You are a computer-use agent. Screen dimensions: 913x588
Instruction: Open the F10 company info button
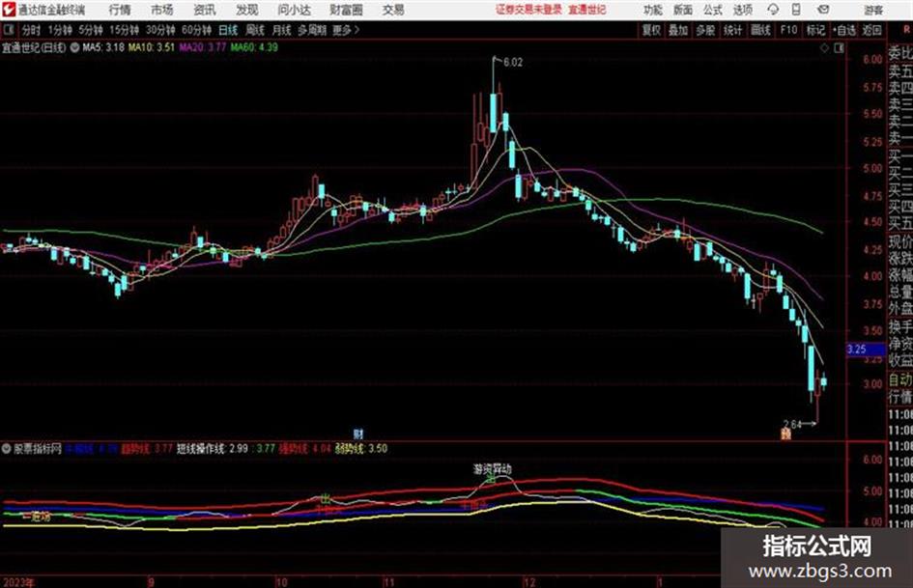[x=789, y=30]
